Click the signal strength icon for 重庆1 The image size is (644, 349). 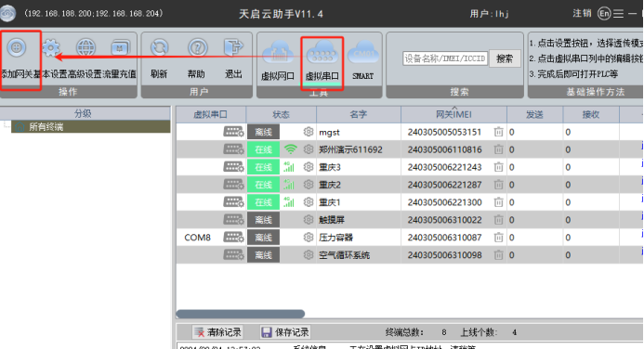pos(289,201)
